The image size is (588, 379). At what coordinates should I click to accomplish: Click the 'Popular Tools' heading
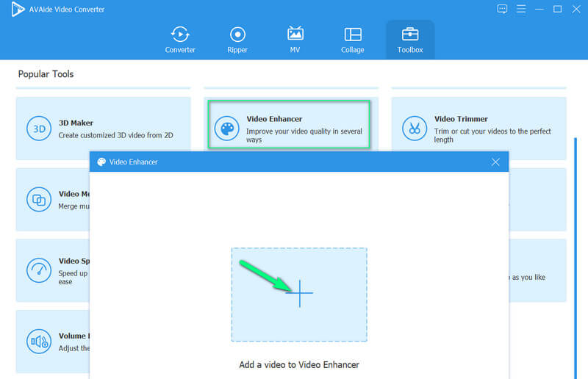coord(46,74)
